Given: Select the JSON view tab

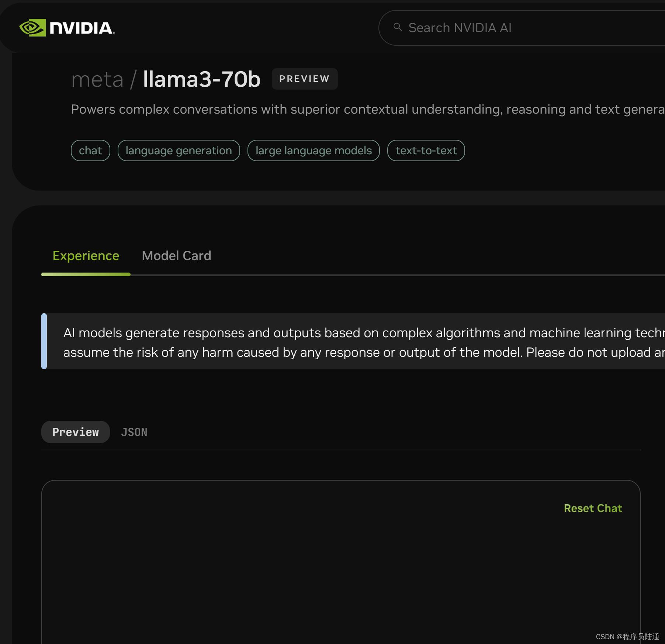Looking at the screenshot, I should [x=134, y=432].
